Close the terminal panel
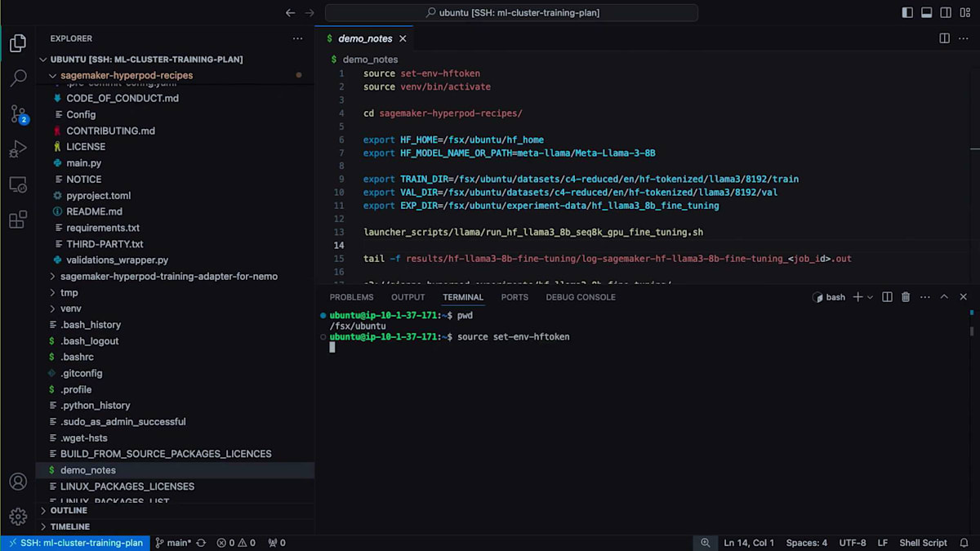 (x=964, y=297)
